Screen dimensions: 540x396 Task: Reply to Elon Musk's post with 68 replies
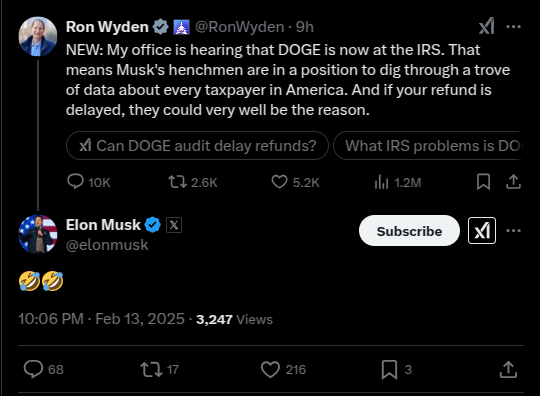(43, 369)
